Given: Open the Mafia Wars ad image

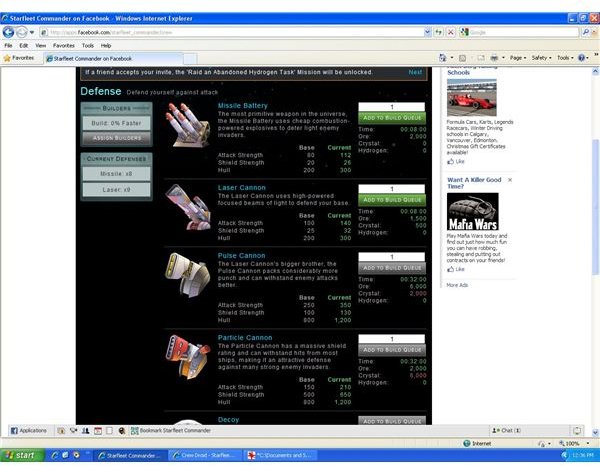Looking at the screenshot, I should [473, 212].
